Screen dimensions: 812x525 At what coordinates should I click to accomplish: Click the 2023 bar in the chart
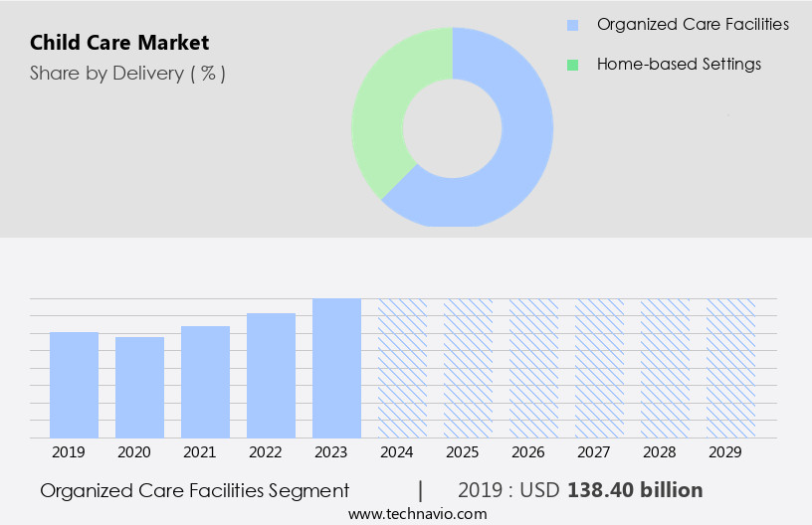[x=336, y=368]
